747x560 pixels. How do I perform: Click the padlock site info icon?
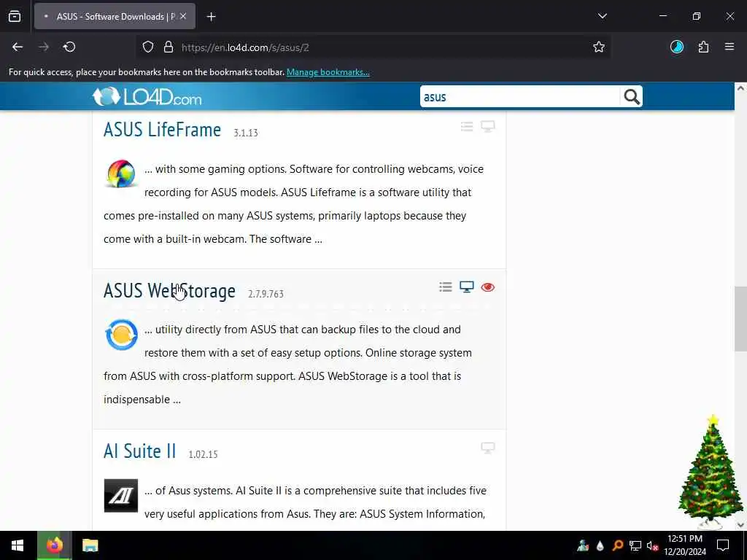click(x=169, y=47)
